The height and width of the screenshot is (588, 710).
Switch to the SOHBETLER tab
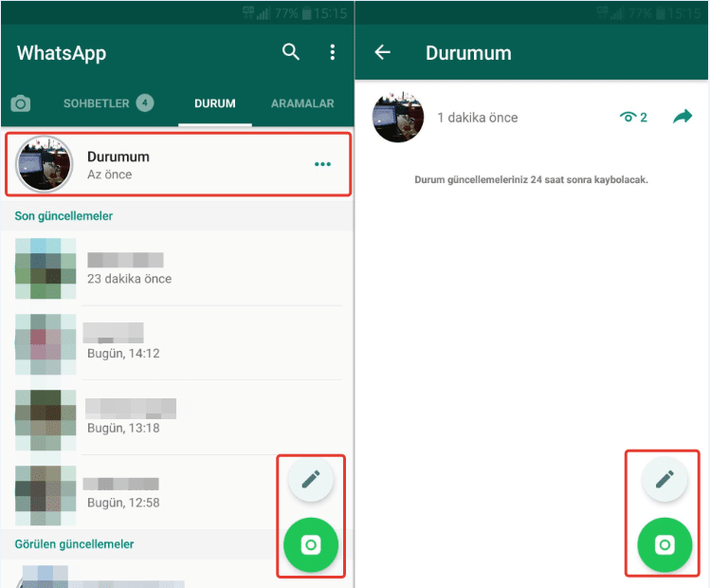pyautogui.click(x=107, y=103)
